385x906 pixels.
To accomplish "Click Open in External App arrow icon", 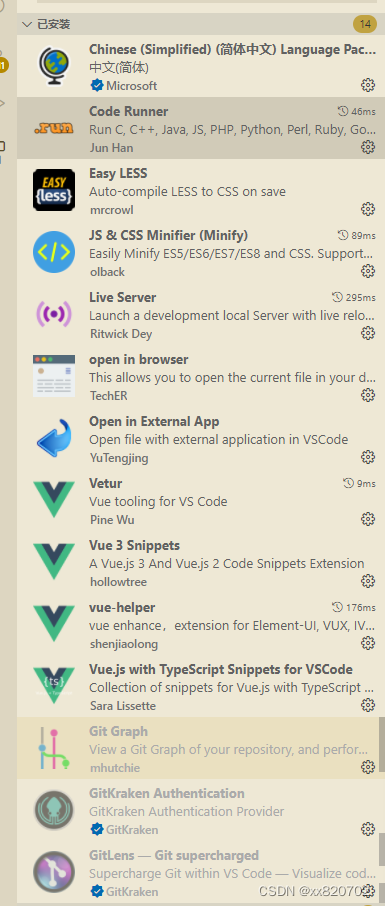I will 54,437.
